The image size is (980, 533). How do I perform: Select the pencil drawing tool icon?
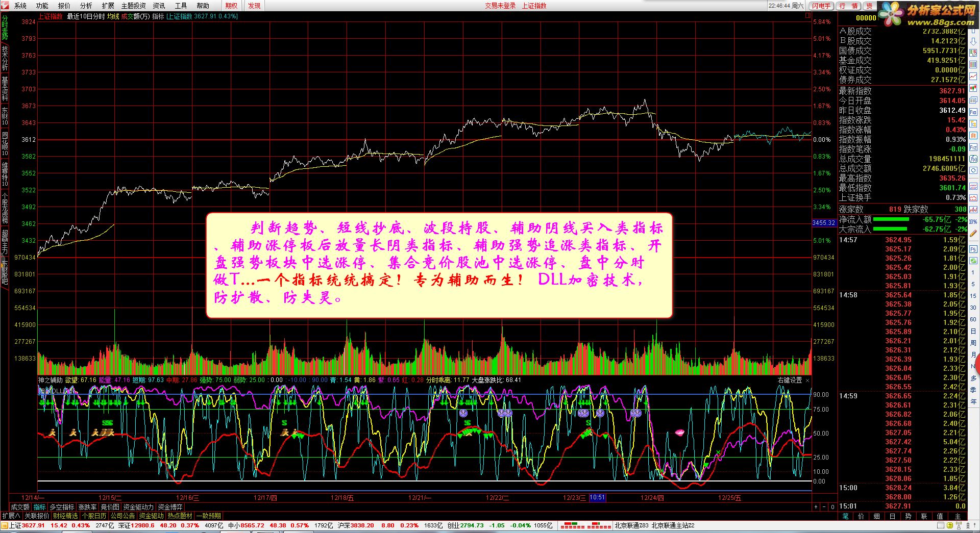point(973,233)
